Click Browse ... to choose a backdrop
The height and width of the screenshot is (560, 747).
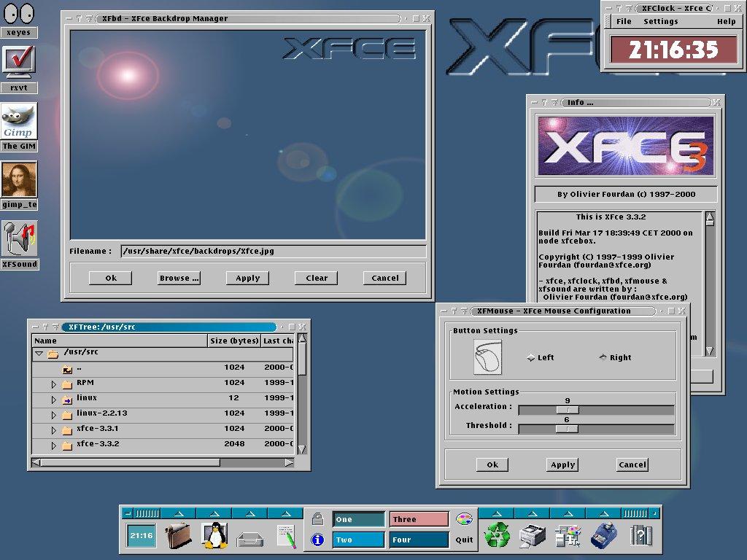179,278
